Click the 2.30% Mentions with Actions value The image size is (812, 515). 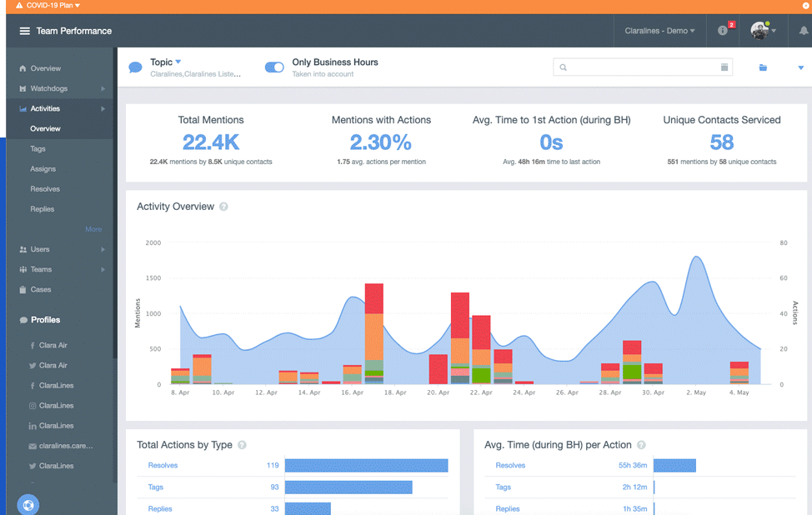pyautogui.click(x=381, y=142)
